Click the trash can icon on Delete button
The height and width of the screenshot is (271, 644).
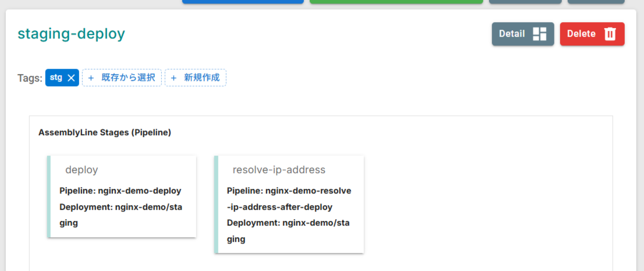610,34
